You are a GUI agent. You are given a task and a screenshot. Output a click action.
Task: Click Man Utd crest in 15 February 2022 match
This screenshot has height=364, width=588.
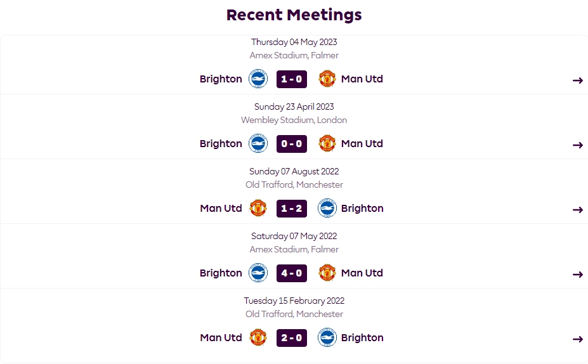tap(258, 338)
